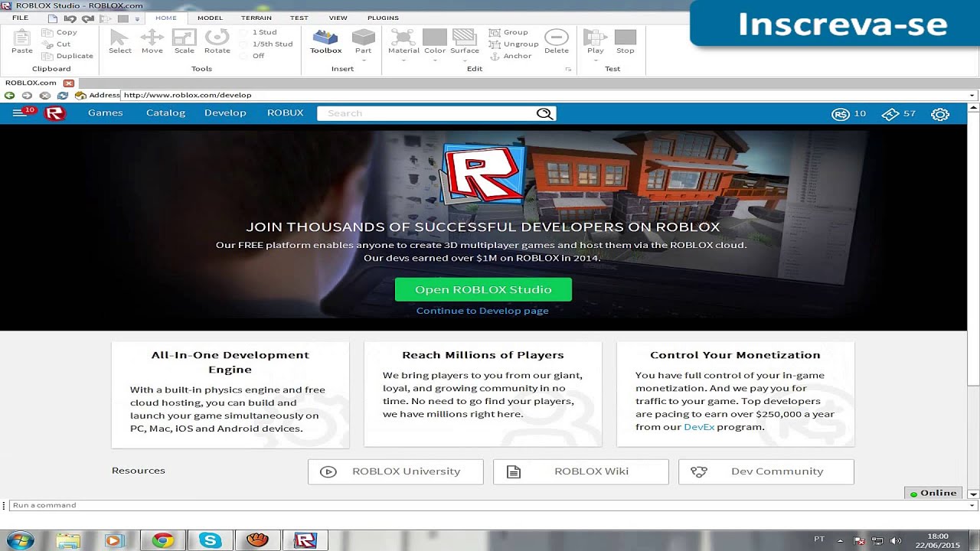Click the Stop test button
This screenshot has height=551, width=980.
point(626,41)
